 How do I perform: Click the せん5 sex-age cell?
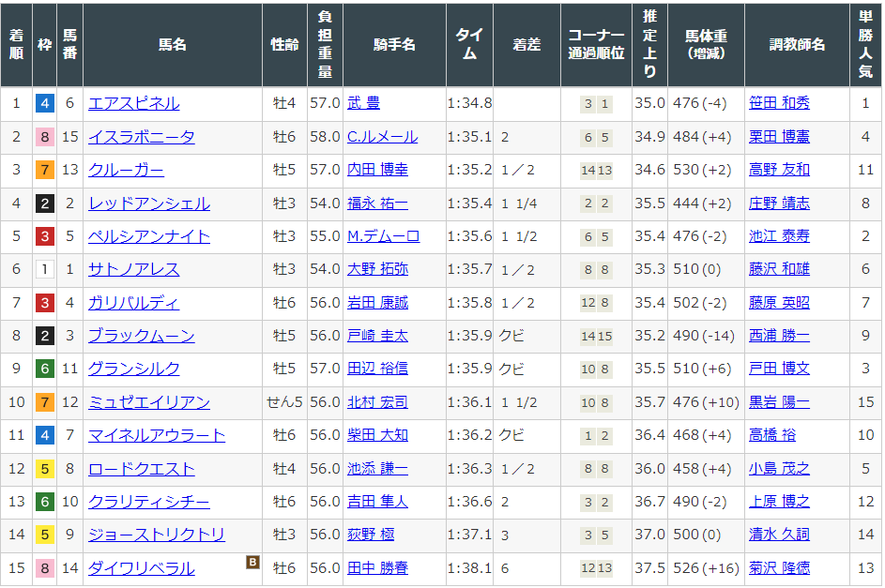[x=284, y=402]
